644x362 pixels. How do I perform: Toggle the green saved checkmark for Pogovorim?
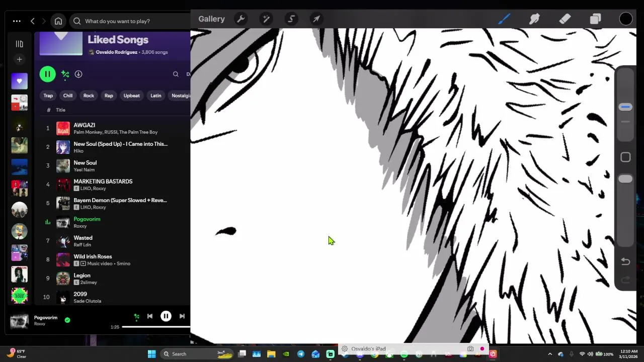coord(67,320)
